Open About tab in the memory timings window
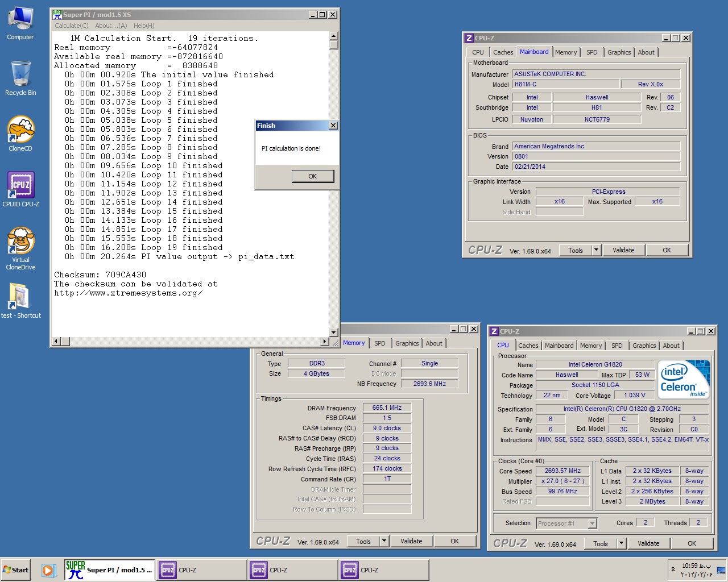 434,343
